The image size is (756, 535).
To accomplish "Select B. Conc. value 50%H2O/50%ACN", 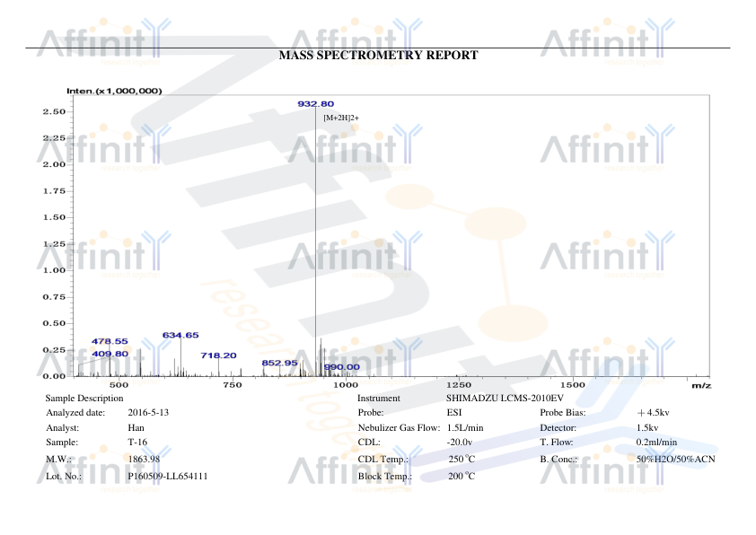I will 676,459.
